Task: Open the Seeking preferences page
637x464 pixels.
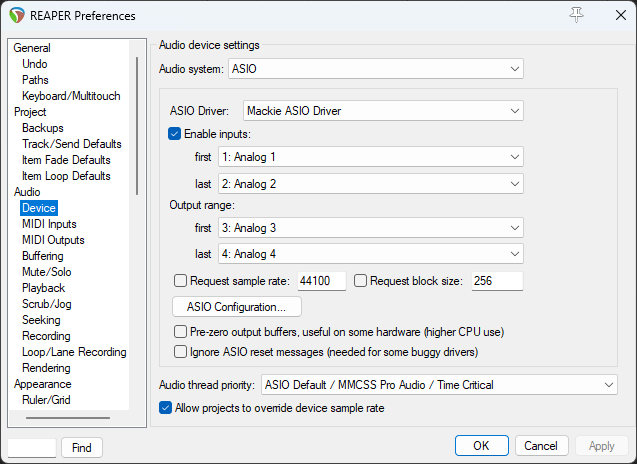Action: [41, 320]
